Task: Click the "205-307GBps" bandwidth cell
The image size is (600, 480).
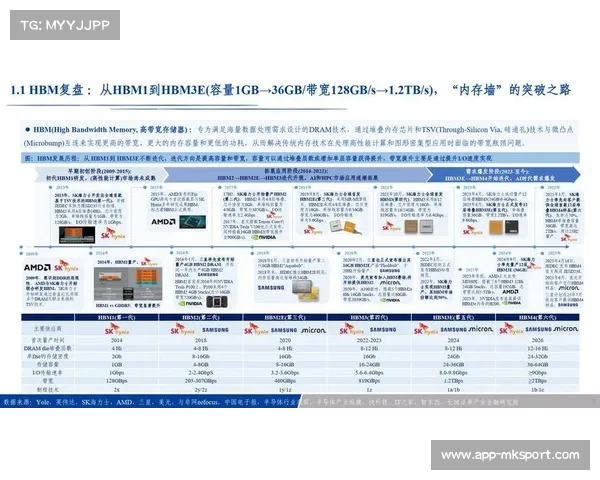Action: click(201, 381)
